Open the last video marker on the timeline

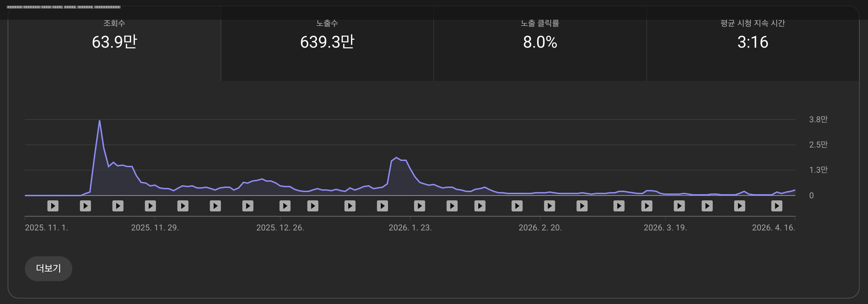777,206
